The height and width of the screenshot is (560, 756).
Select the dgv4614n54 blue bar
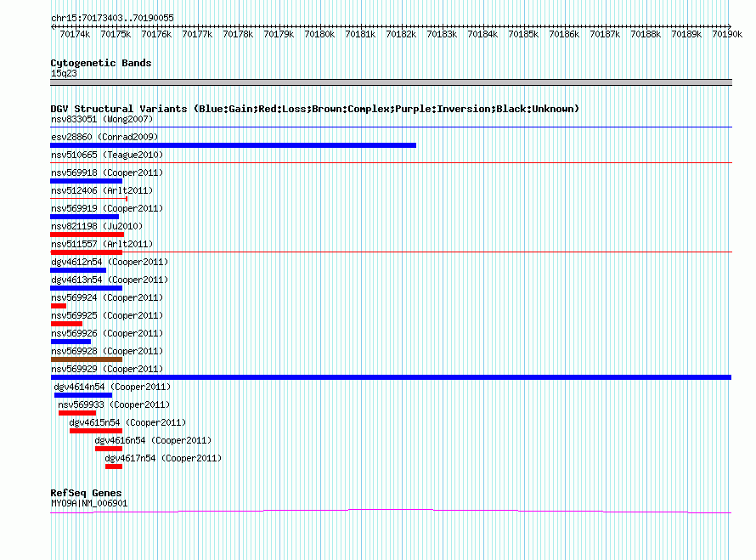pos(83,395)
